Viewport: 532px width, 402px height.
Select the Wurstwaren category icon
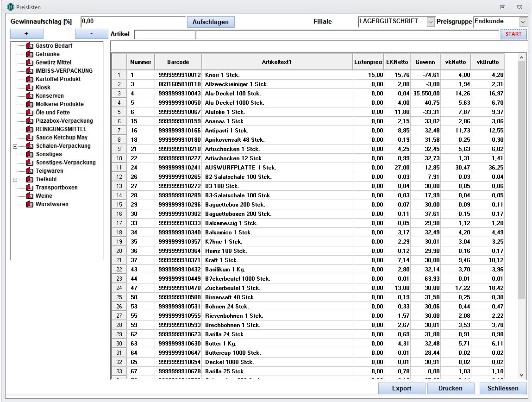click(x=31, y=204)
